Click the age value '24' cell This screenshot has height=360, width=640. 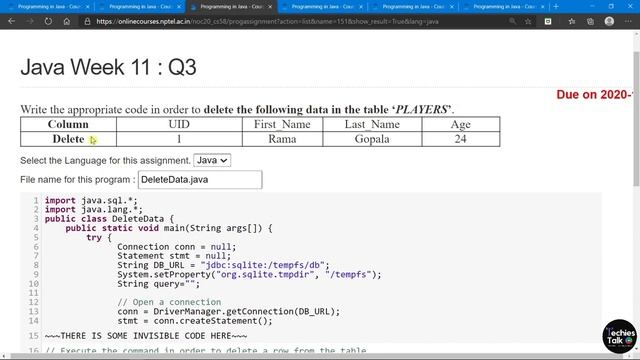[460, 139]
